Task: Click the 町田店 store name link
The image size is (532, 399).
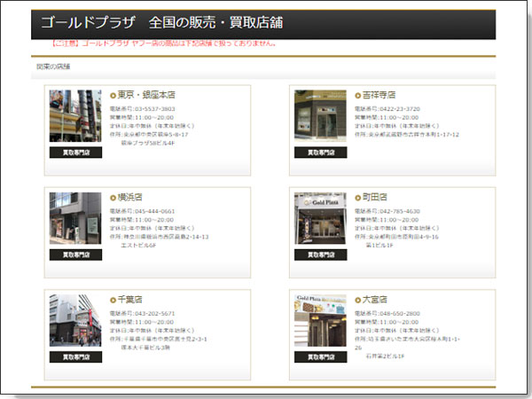Action: [x=374, y=197]
